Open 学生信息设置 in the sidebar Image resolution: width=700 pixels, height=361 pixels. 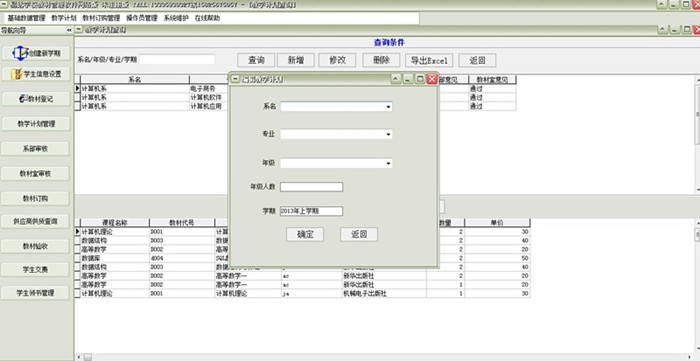pyautogui.click(x=36, y=74)
